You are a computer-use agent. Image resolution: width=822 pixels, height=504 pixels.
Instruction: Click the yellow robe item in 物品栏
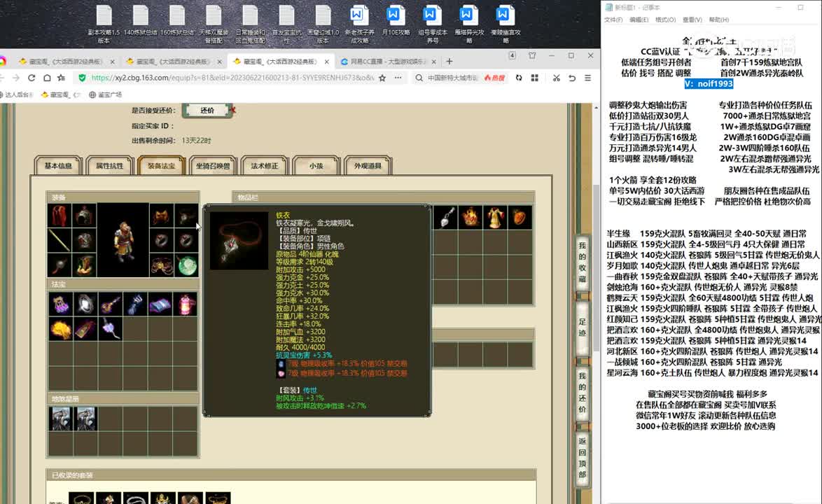point(495,217)
